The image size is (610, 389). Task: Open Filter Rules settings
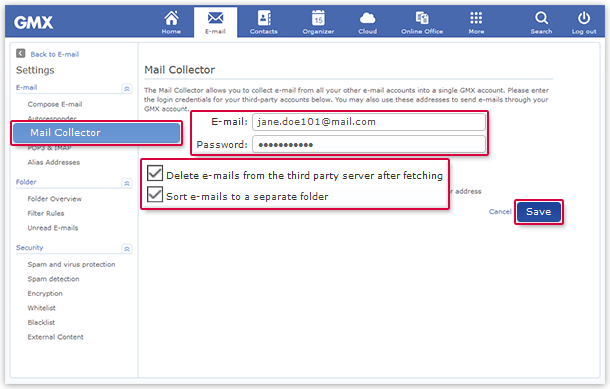tap(46, 213)
